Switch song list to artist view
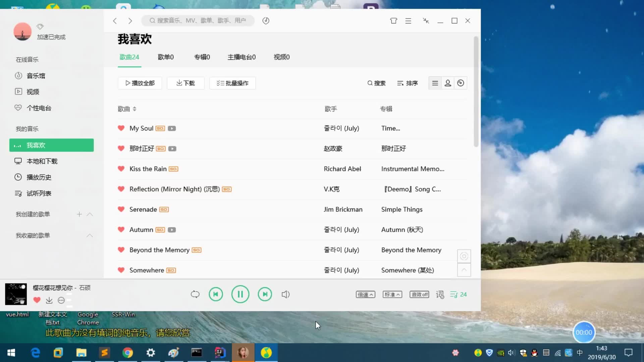This screenshot has width=644, height=362. 447,83
